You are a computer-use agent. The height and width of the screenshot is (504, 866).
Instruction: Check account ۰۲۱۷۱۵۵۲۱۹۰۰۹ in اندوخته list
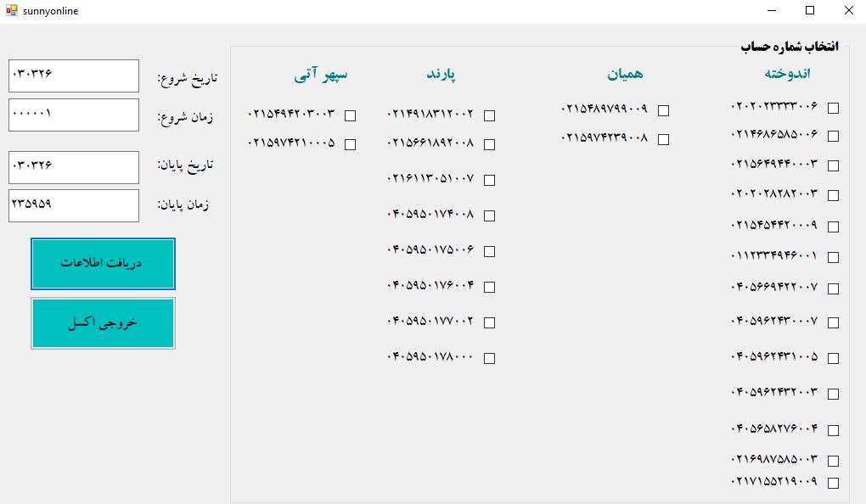pyautogui.click(x=834, y=483)
